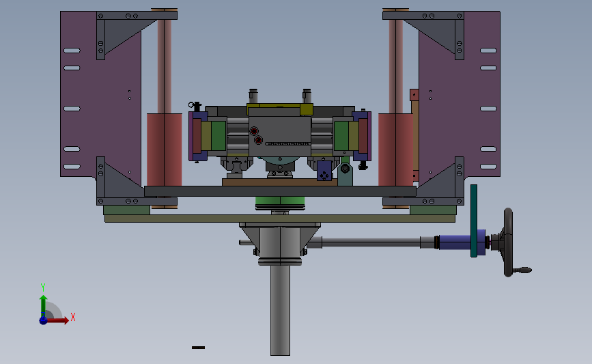Select the green disc under the table plate
592x364 pixels.
[x=280, y=201]
